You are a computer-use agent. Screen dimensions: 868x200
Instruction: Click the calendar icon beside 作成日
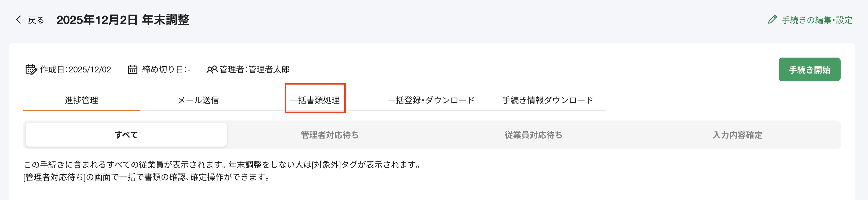tap(31, 69)
